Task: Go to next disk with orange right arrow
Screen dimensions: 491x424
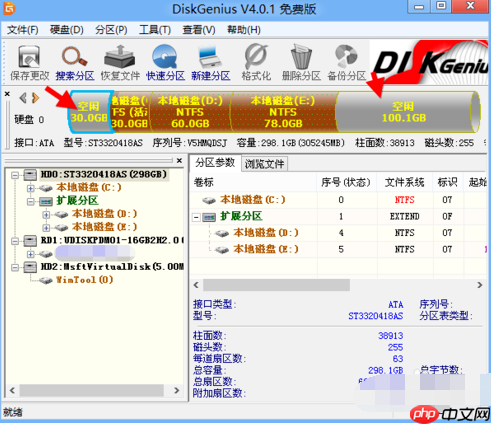Action: click(35, 98)
